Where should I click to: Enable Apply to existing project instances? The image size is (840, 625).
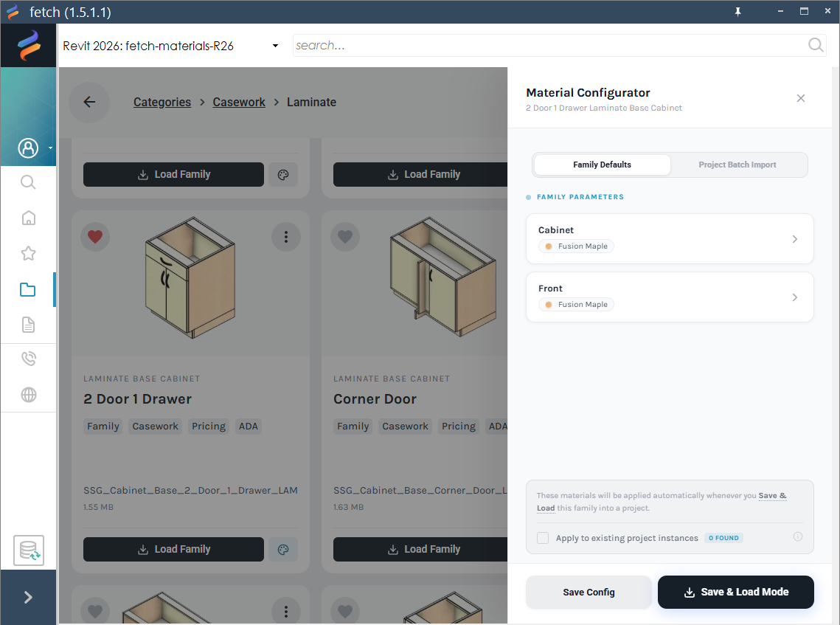pyautogui.click(x=543, y=538)
